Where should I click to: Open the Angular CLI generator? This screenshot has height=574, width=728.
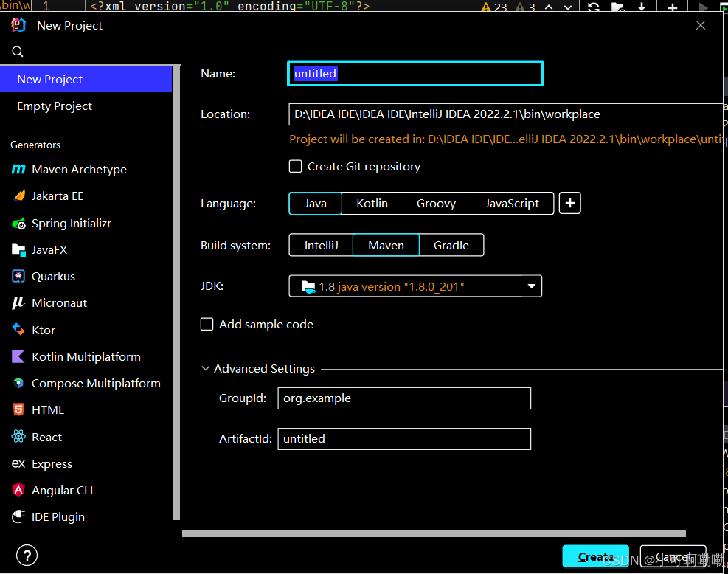pyautogui.click(x=62, y=490)
